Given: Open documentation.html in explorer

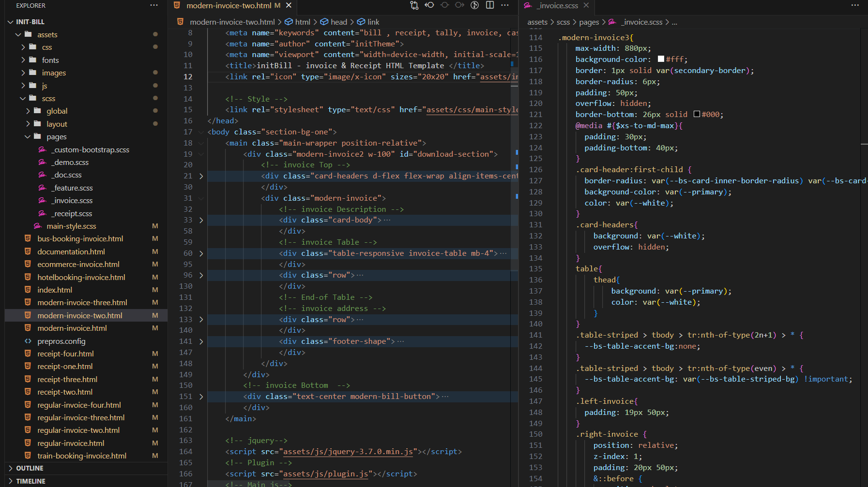Looking at the screenshot, I should [x=71, y=251].
